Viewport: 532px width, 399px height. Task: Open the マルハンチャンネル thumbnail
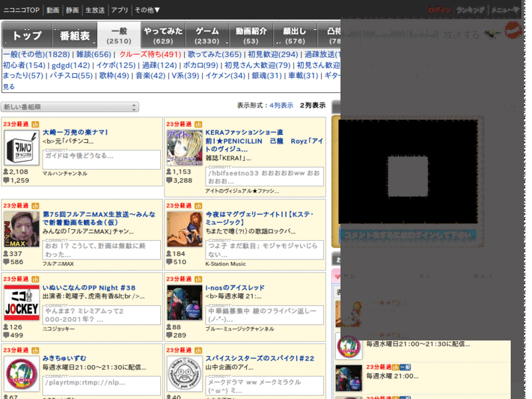tap(21, 148)
